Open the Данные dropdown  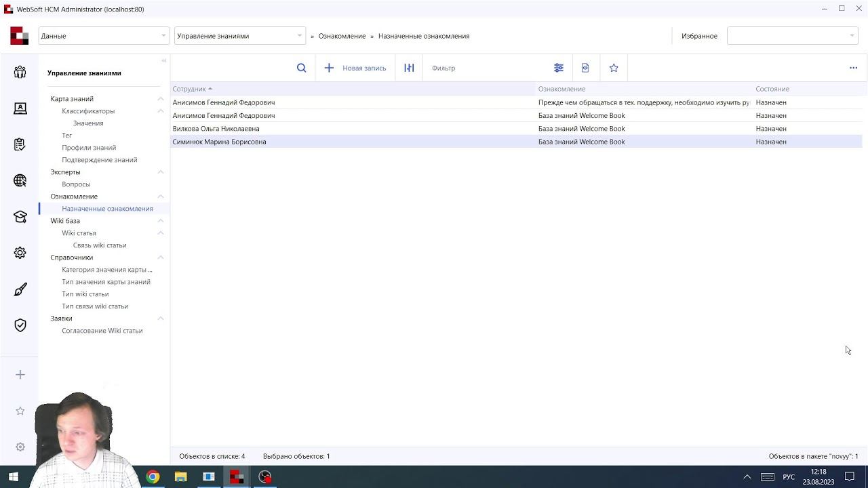pyautogui.click(x=103, y=36)
